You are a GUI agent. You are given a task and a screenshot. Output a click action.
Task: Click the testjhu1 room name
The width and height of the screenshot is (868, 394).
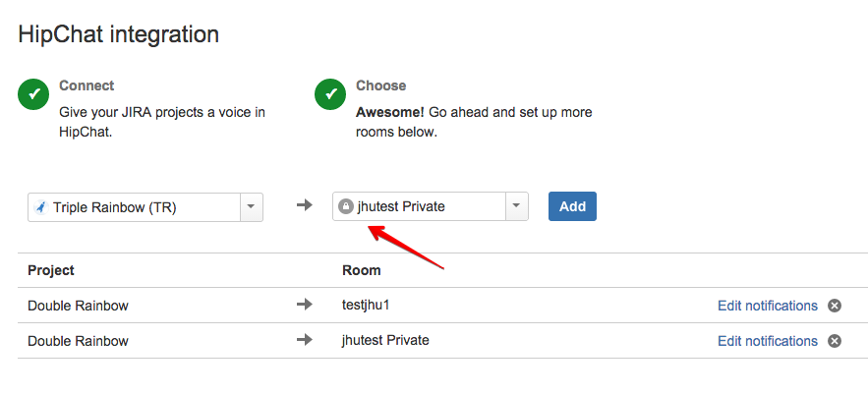[366, 305]
